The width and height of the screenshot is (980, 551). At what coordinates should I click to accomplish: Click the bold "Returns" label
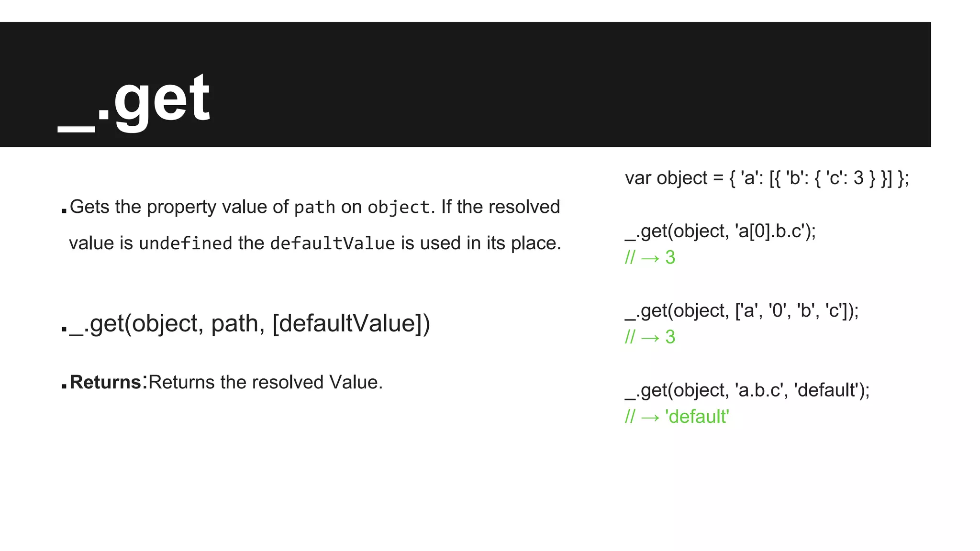(105, 383)
